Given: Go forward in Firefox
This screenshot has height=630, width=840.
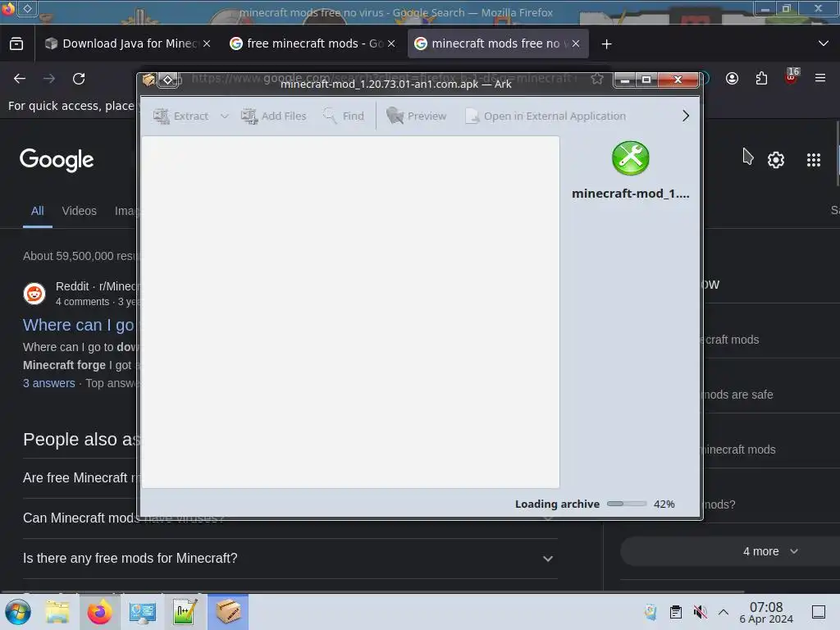Looking at the screenshot, I should [49, 79].
